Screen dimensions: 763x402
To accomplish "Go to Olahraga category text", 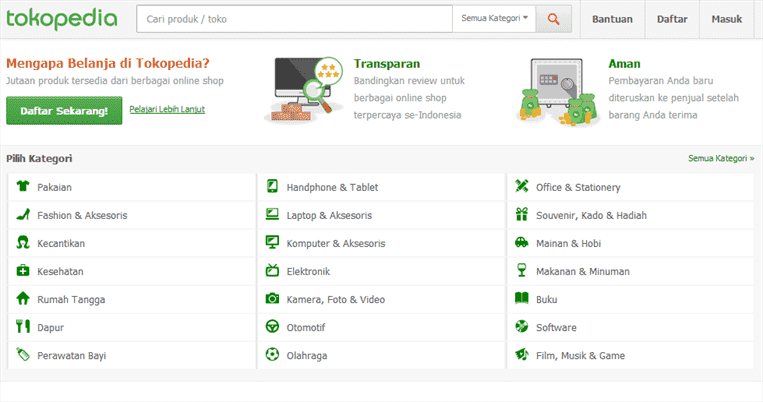I will [x=307, y=356].
